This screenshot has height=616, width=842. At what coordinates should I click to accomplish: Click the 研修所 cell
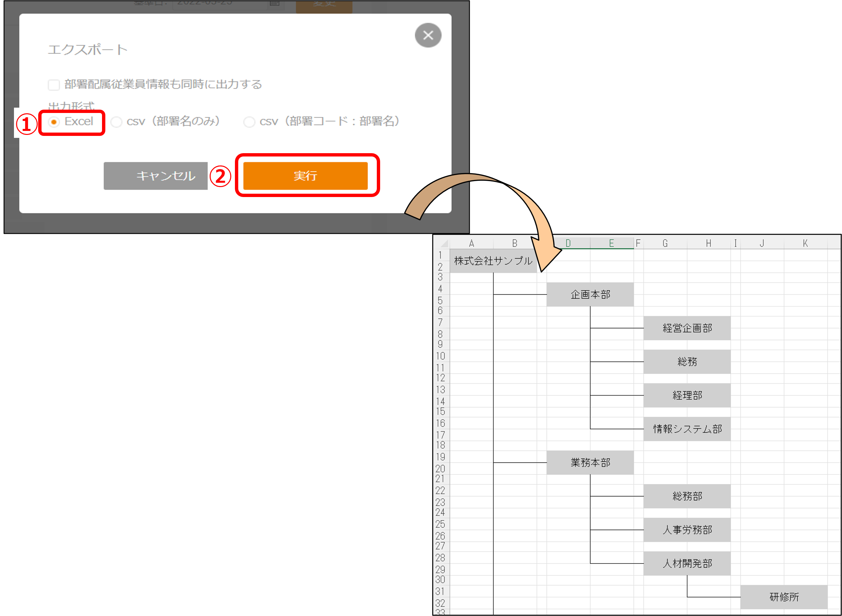point(784,597)
